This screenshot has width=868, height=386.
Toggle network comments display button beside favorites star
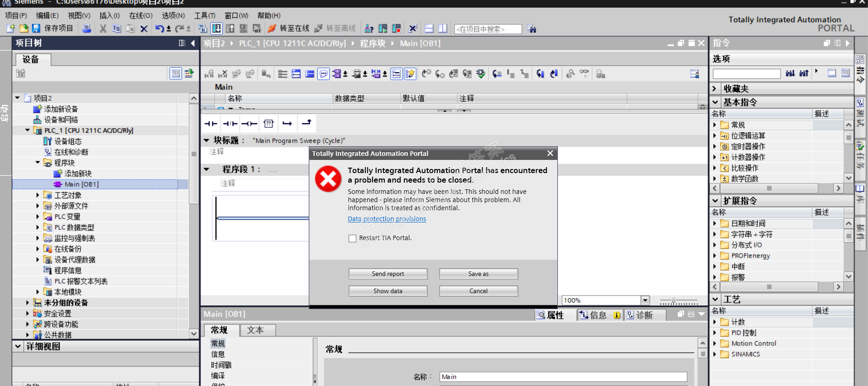coord(396,74)
